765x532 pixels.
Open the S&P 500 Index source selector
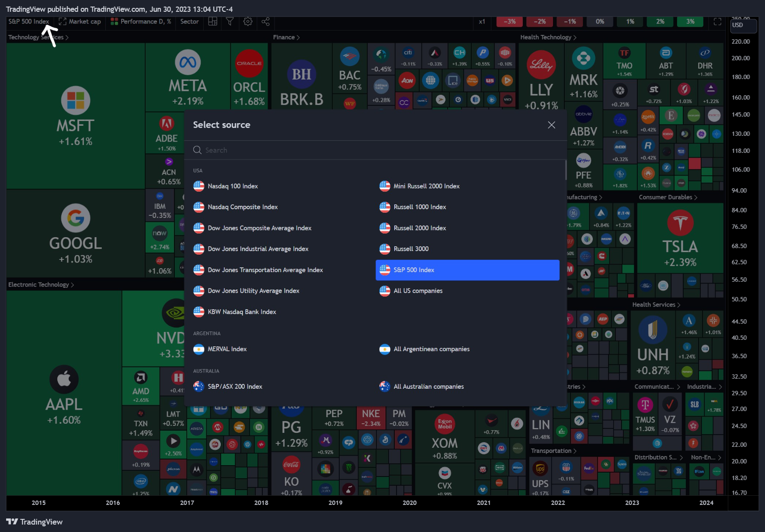pyautogui.click(x=29, y=21)
